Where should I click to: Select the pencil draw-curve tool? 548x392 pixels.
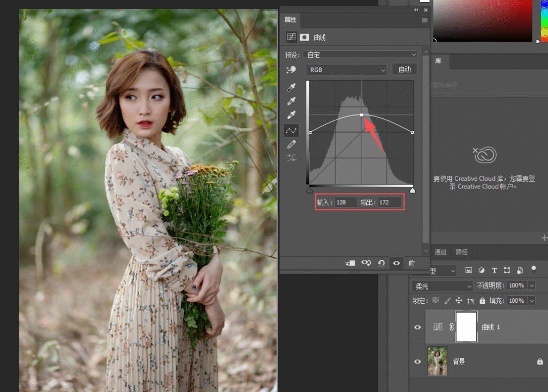point(291,144)
